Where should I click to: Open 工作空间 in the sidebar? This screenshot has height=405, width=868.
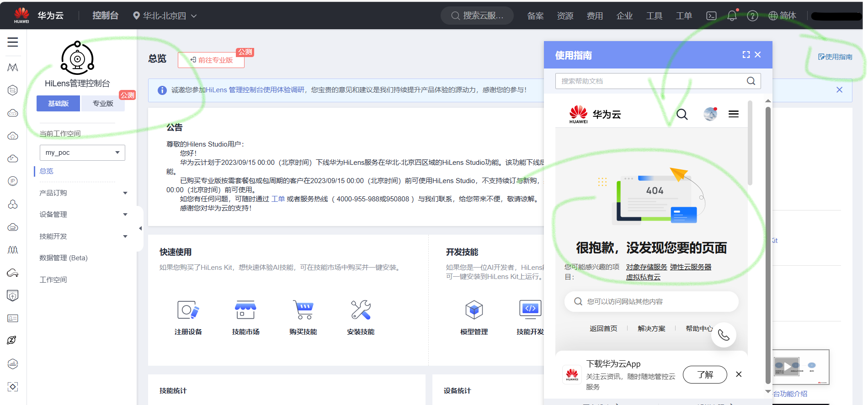[53, 280]
